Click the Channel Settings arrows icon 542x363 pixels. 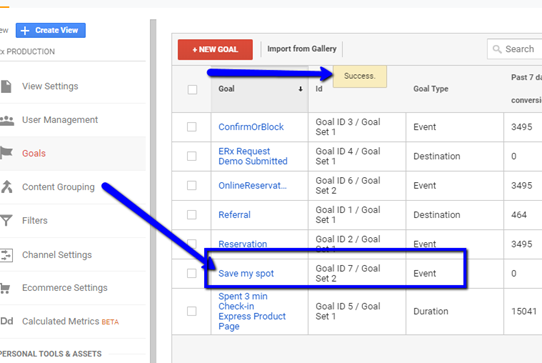coord(6,255)
